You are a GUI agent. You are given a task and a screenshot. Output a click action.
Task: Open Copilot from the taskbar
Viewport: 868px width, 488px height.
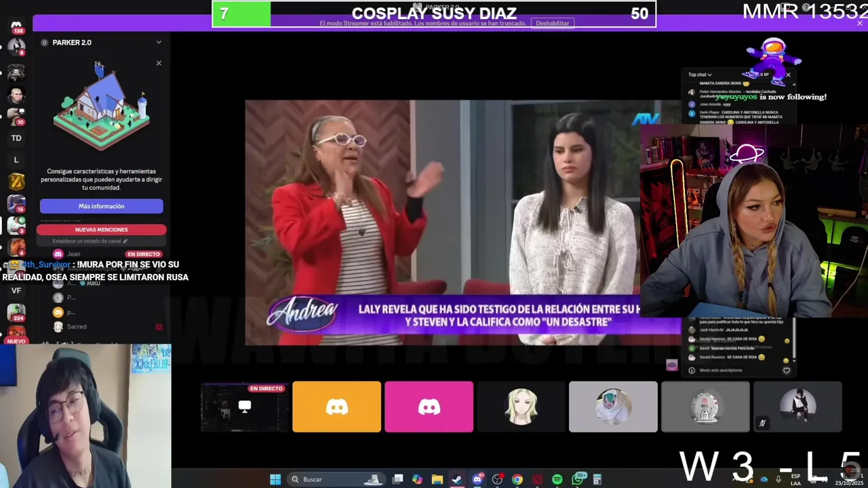tap(417, 479)
